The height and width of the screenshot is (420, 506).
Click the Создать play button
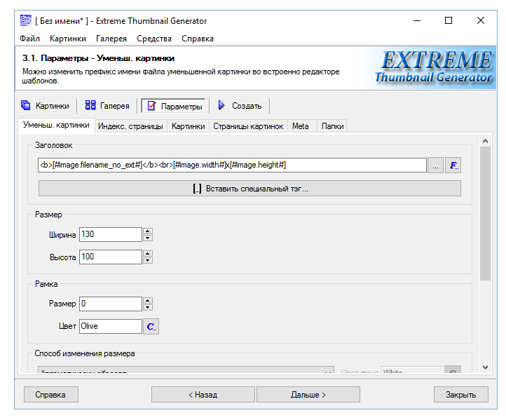click(x=240, y=106)
